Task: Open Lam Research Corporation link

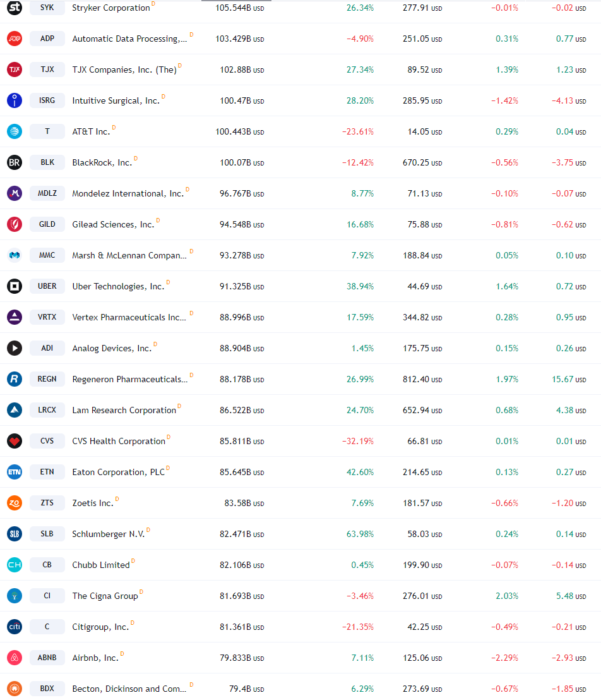Action: click(x=124, y=410)
